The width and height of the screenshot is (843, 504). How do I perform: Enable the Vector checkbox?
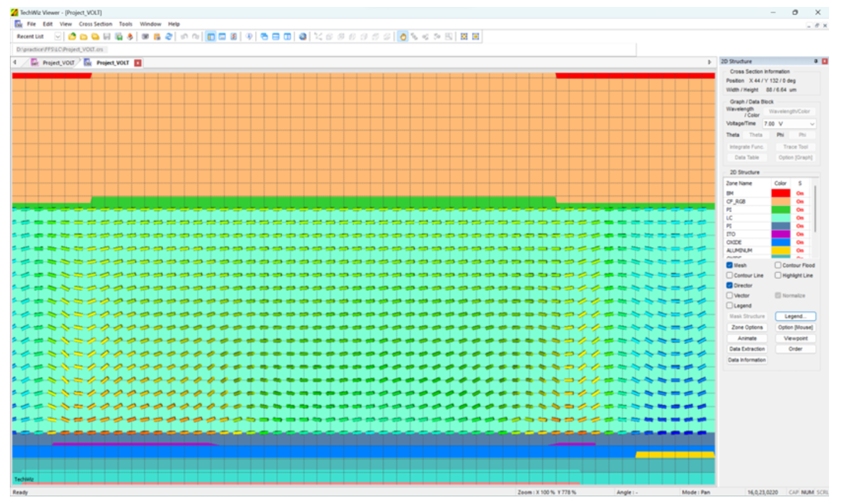tap(729, 295)
